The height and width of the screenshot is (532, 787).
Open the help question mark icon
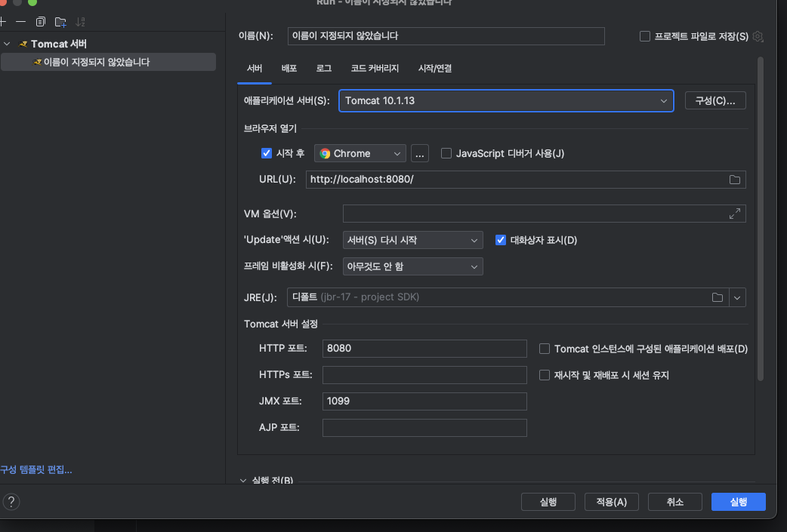11,501
